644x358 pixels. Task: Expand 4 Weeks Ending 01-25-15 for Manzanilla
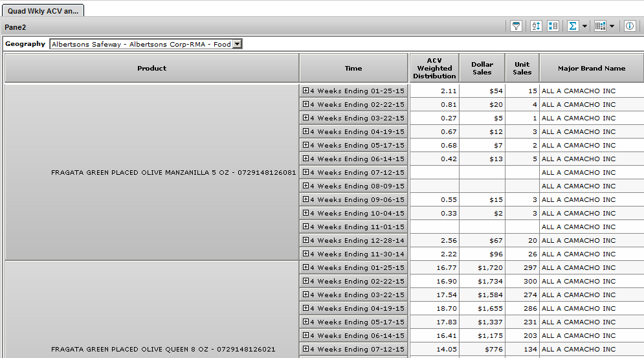point(305,91)
